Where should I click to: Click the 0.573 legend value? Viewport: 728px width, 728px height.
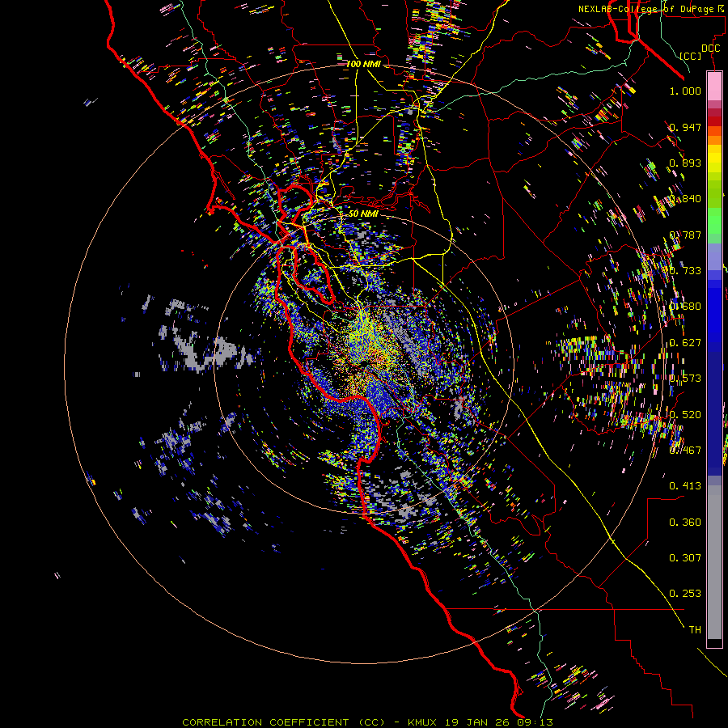pos(685,379)
